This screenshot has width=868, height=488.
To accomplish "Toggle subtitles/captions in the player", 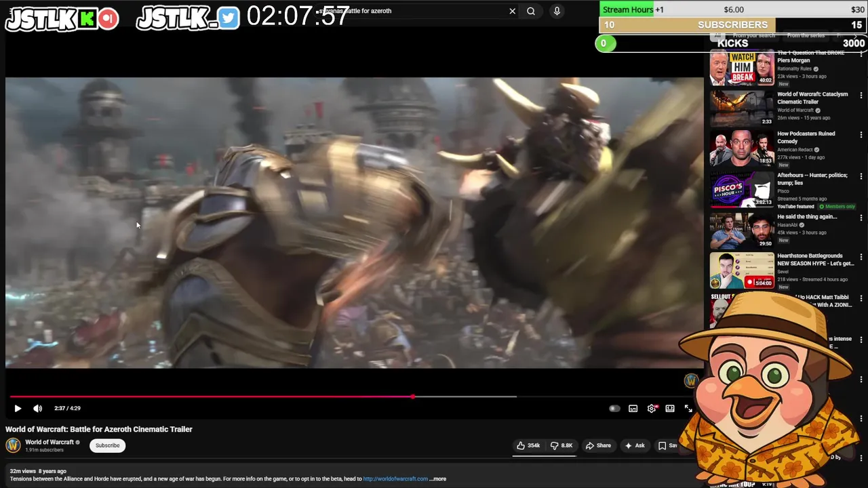I will coord(633,409).
